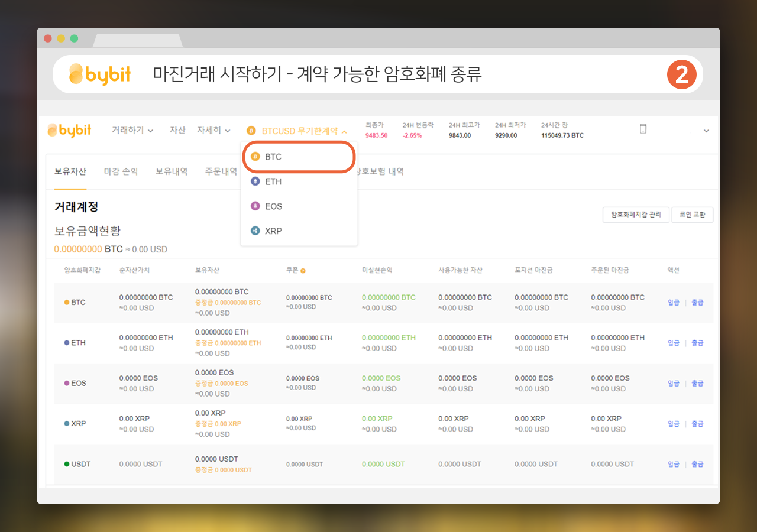
Task: Click the 사용가능한 자산 column header
Action: (x=460, y=270)
